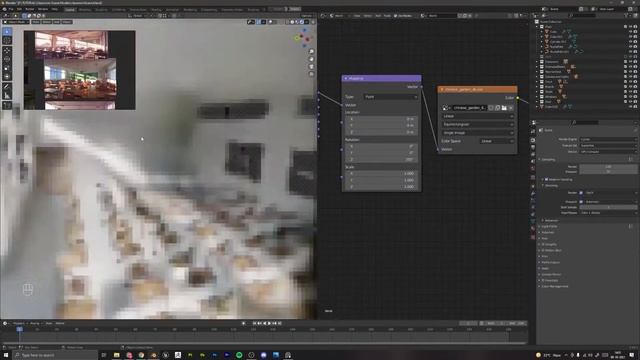Expand the Light Paths panel
Screen dimensions: 640x360
pos(549,226)
